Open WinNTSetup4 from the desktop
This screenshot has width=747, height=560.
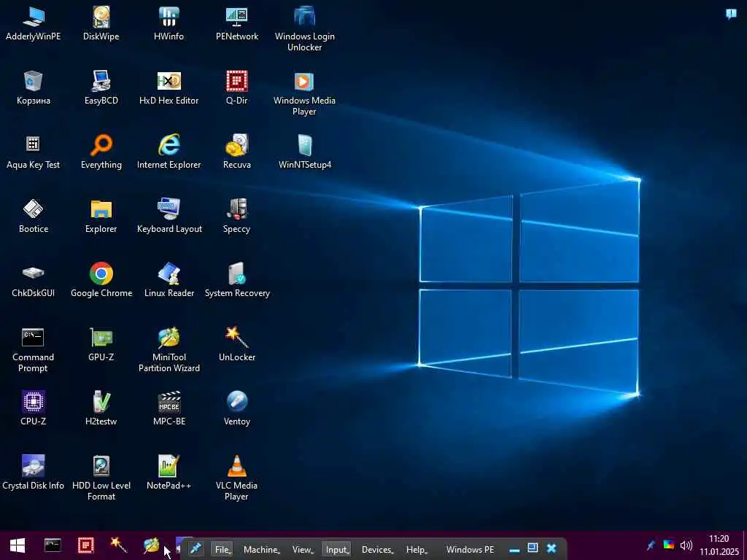304,152
